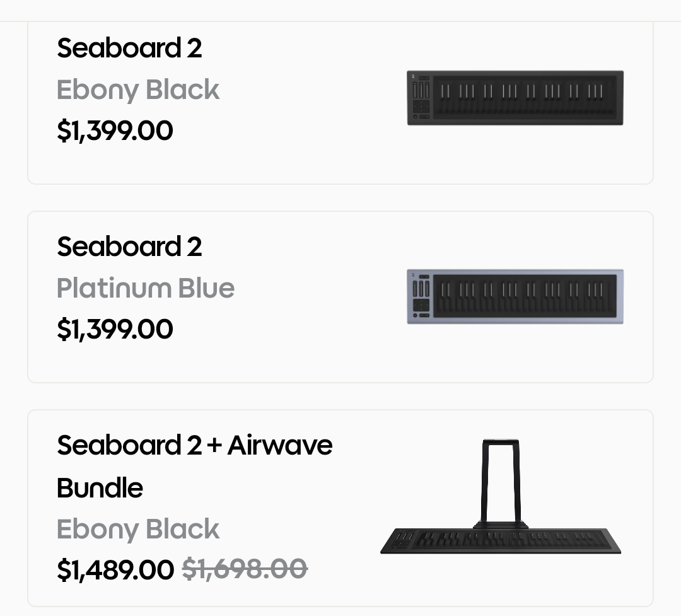Click the Platinum Blue color label
This screenshot has height=616, width=681.
(x=146, y=288)
